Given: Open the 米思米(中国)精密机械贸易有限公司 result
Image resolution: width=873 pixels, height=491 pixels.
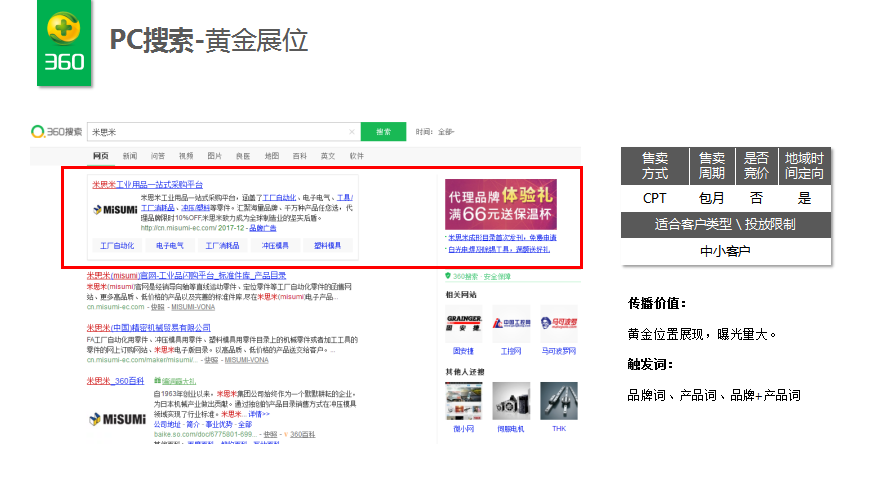Looking at the screenshot, I should (x=149, y=328).
